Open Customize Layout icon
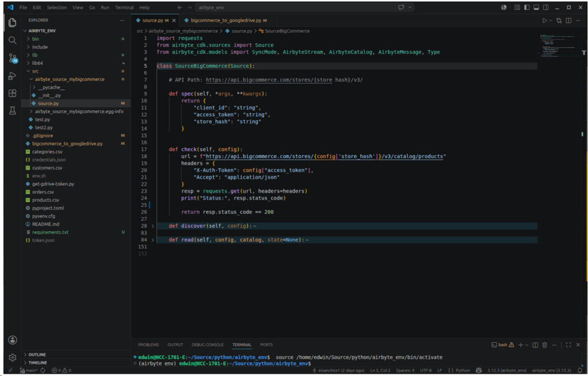 coord(517,7)
